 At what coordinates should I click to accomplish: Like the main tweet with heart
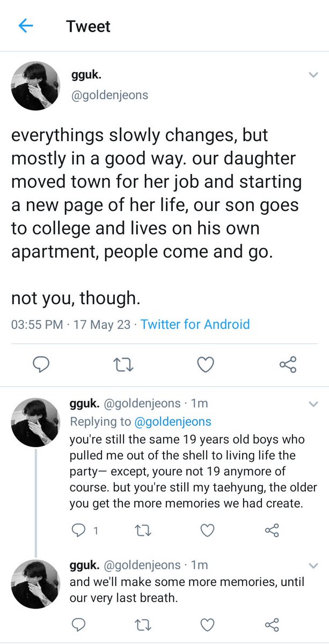(x=206, y=365)
